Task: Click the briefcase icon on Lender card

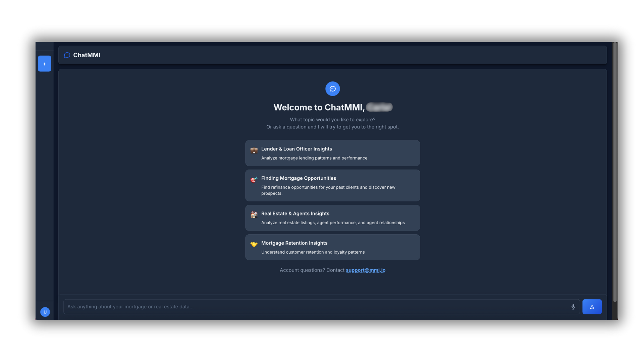Action: [254, 150]
